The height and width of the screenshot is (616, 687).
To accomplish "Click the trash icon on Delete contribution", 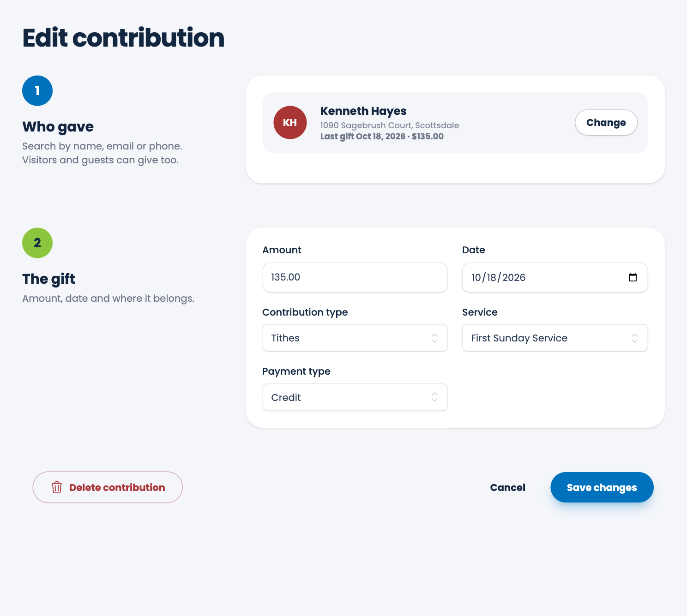I will click(x=57, y=487).
